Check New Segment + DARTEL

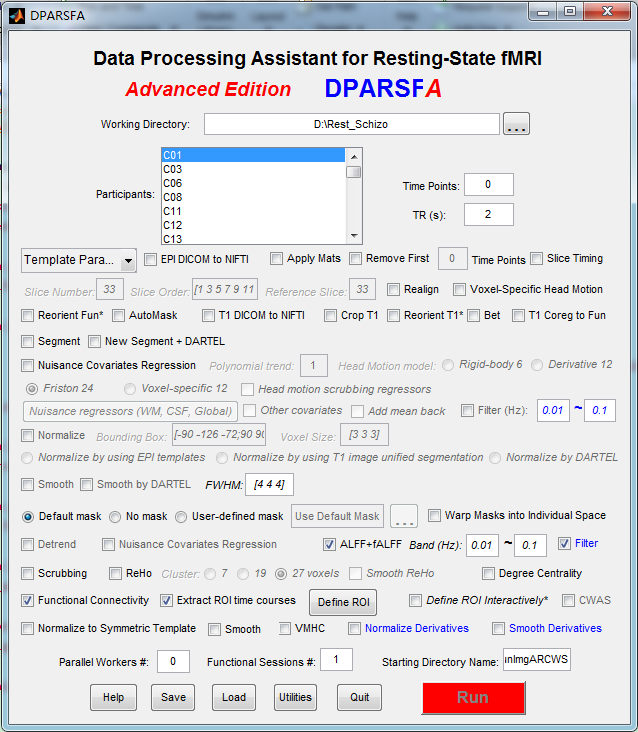(94, 342)
